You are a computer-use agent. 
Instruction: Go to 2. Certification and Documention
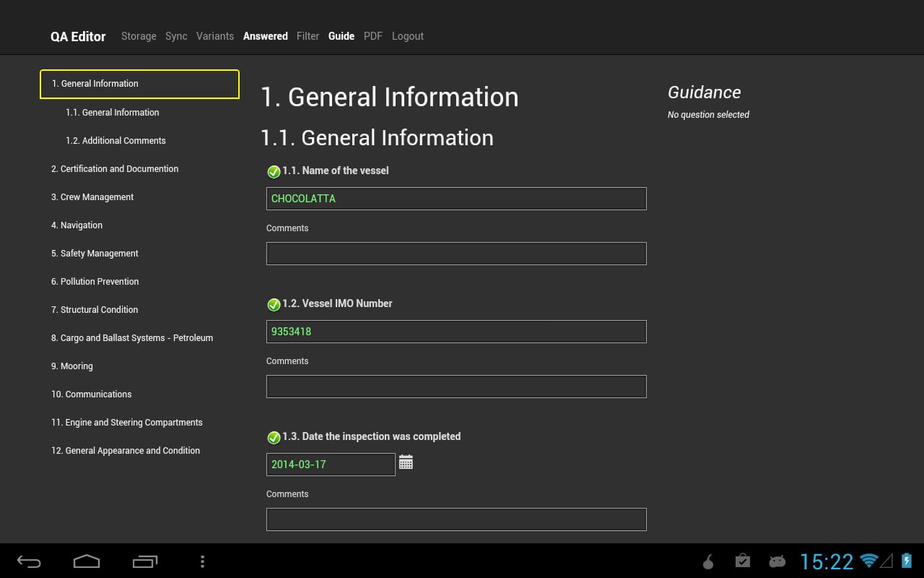115,169
